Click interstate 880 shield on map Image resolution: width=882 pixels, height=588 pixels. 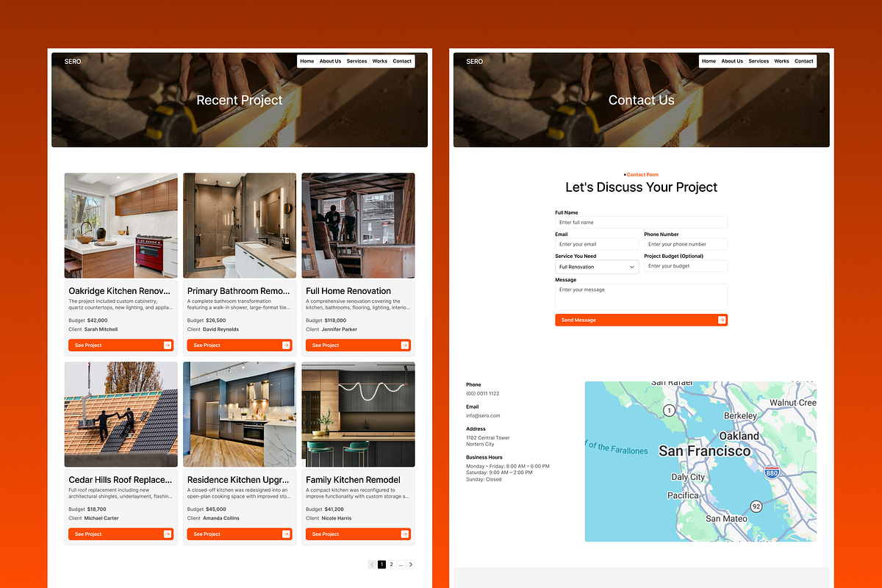pyautogui.click(x=771, y=473)
